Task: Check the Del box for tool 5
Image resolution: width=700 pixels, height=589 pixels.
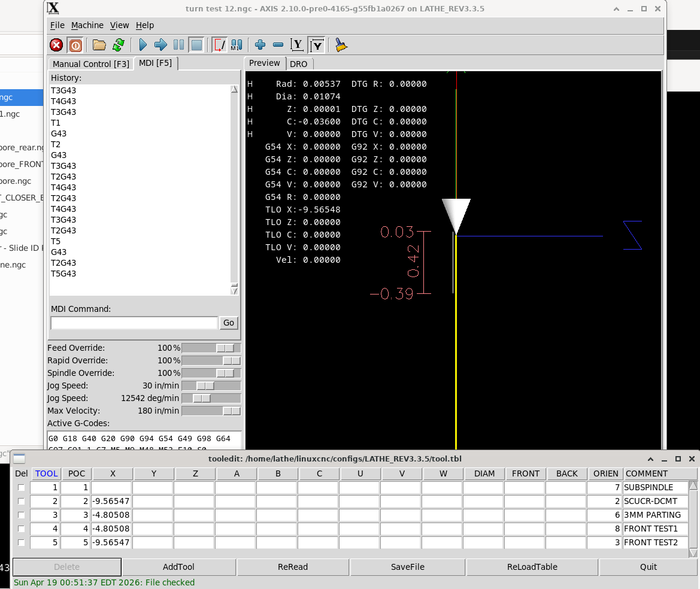Action: [x=22, y=543]
